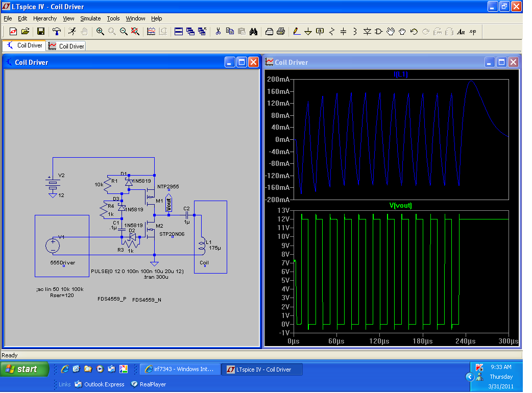Viewport: 532px width, 393px height.
Task: Select the Zoom Out magnifier icon
Action: point(124,32)
